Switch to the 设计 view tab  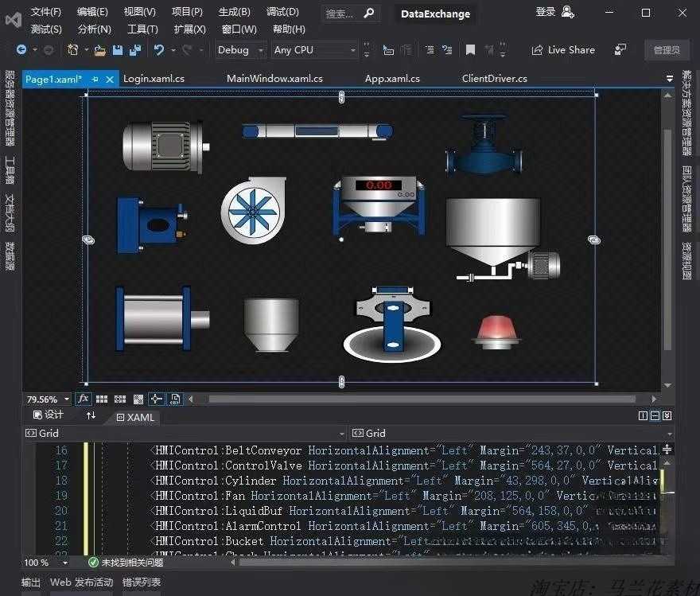click(x=49, y=415)
